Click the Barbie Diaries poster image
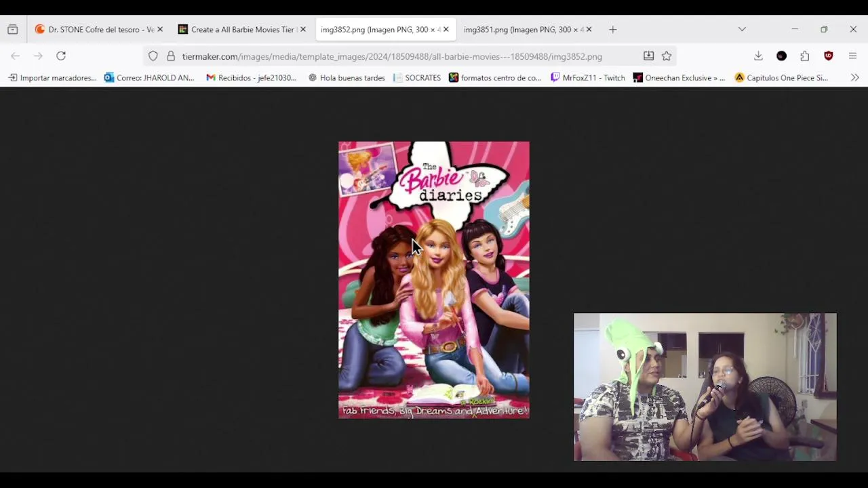This screenshot has height=488, width=868. coord(434,280)
